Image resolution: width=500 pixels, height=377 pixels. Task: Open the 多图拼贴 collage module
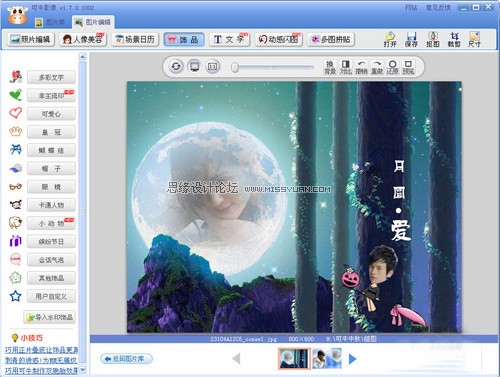pyautogui.click(x=330, y=39)
